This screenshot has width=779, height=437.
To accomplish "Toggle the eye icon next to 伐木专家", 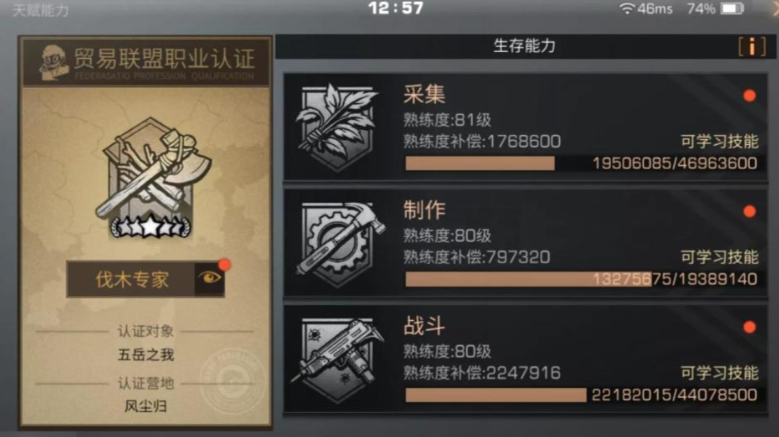I will click(210, 279).
